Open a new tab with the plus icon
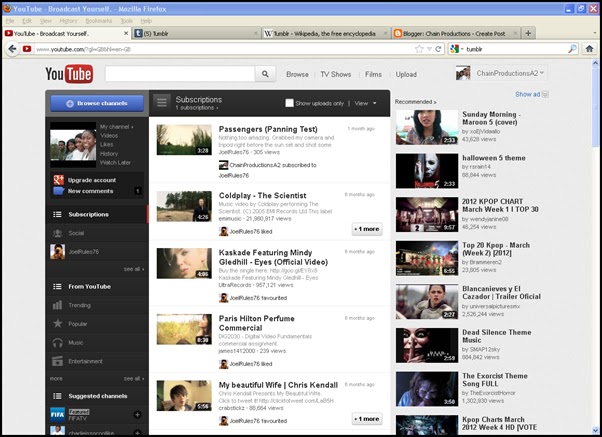 coord(528,33)
